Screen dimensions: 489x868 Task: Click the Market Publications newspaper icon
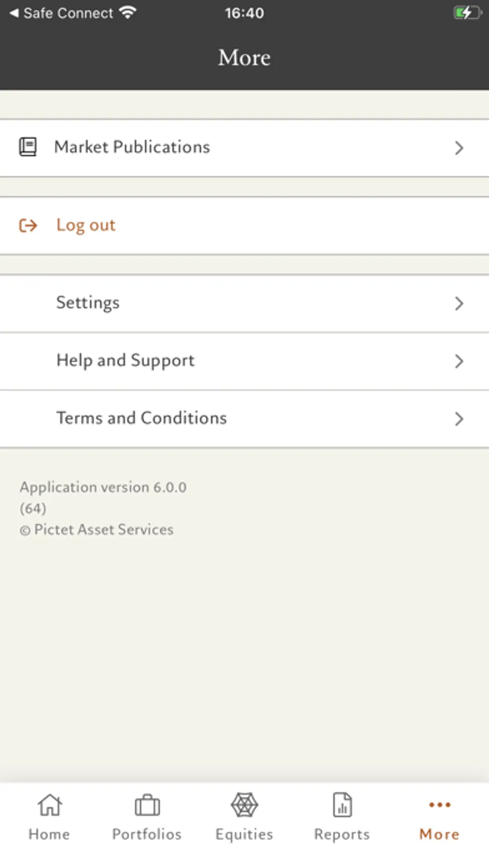pyautogui.click(x=28, y=147)
